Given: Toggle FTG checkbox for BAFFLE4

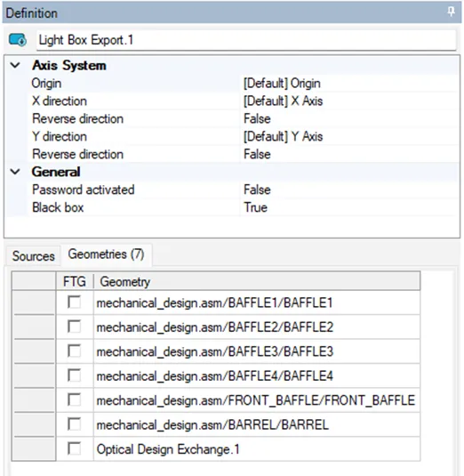Looking at the screenshot, I should (75, 375).
